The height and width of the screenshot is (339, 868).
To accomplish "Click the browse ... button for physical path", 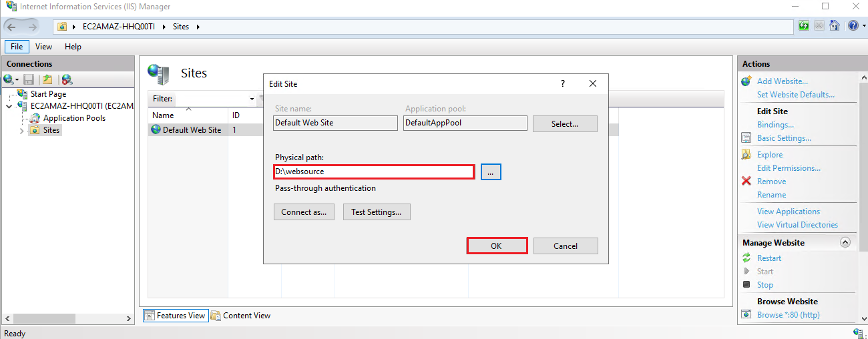I will coord(491,172).
